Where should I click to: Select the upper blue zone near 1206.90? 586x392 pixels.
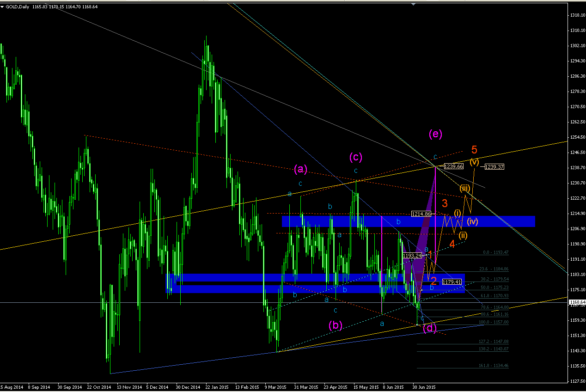(408, 221)
